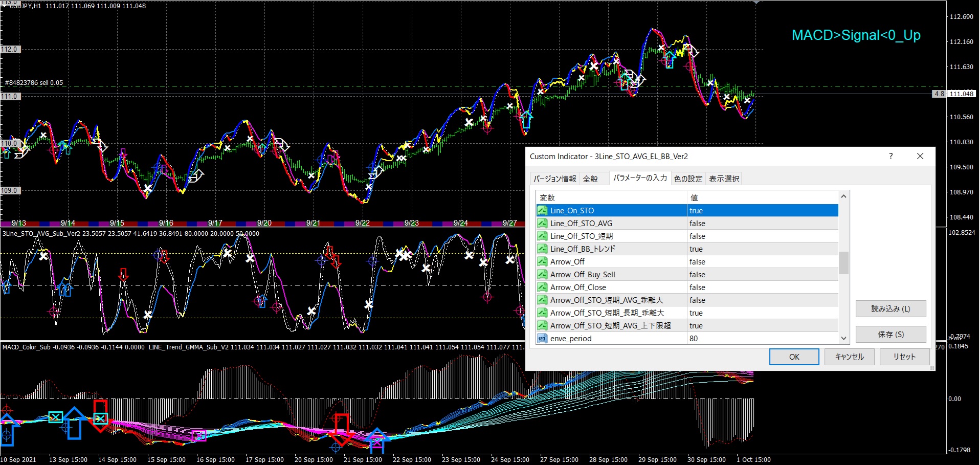Switch to the 色の設定 tab

pyautogui.click(x=688, y=179)
